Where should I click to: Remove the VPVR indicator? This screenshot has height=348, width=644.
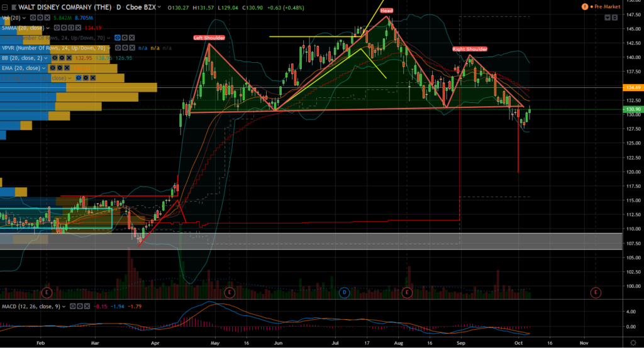132,48
